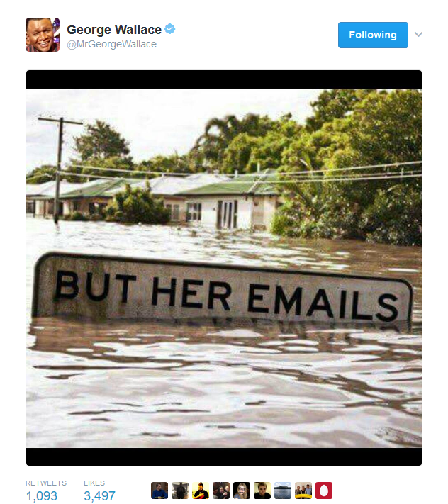View the 3,497 likes list

click(99, 496)
